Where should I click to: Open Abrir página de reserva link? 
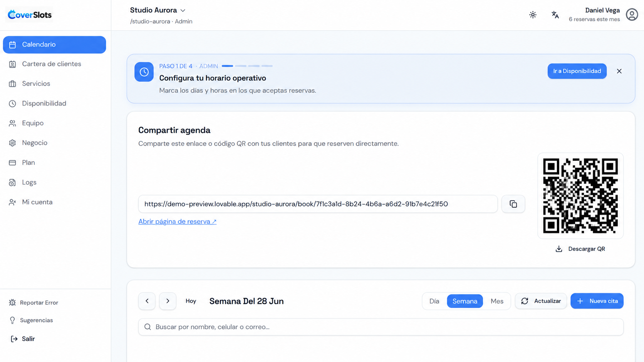coord(177,222)
